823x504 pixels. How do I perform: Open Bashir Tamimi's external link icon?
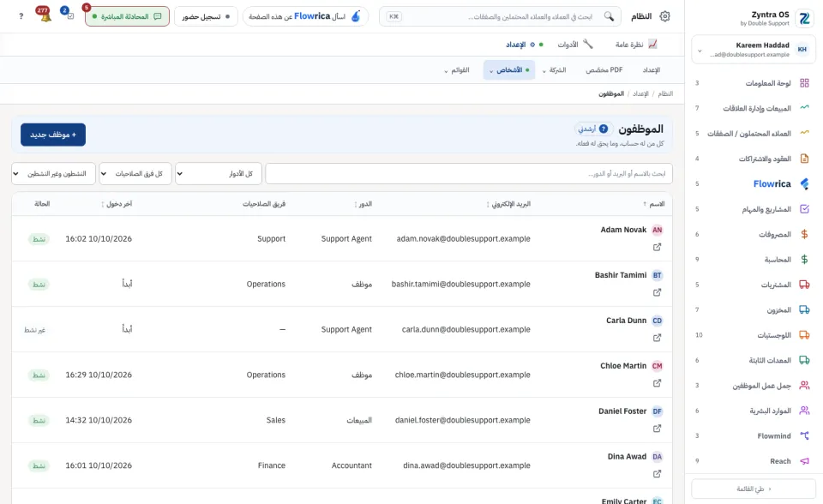tap(658, 292)
